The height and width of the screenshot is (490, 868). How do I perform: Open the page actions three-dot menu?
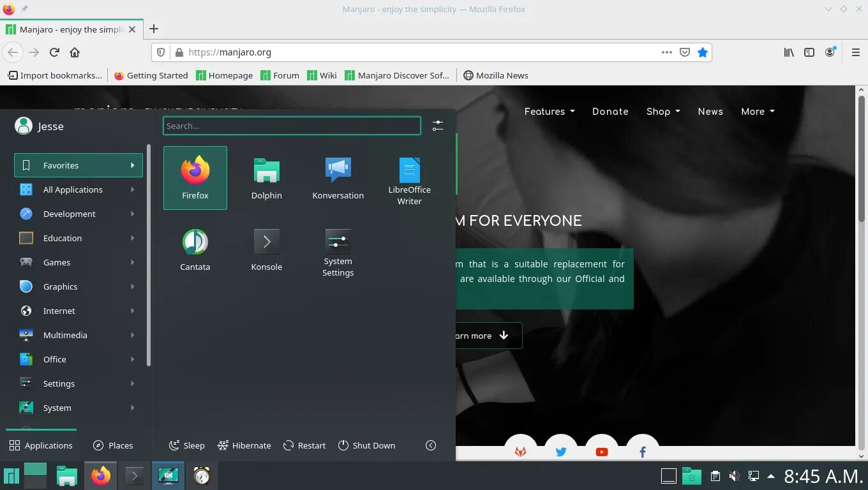[667, 52]
